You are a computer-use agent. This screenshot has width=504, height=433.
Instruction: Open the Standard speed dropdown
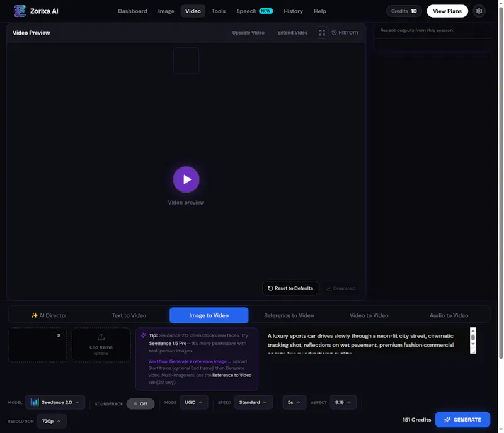(253, 402)
